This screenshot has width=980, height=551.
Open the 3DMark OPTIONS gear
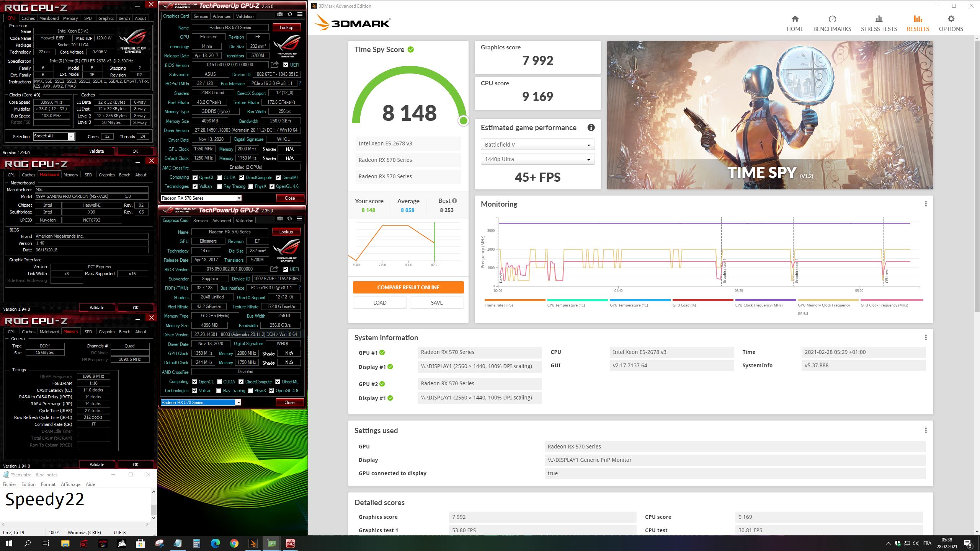pos(951,23)
